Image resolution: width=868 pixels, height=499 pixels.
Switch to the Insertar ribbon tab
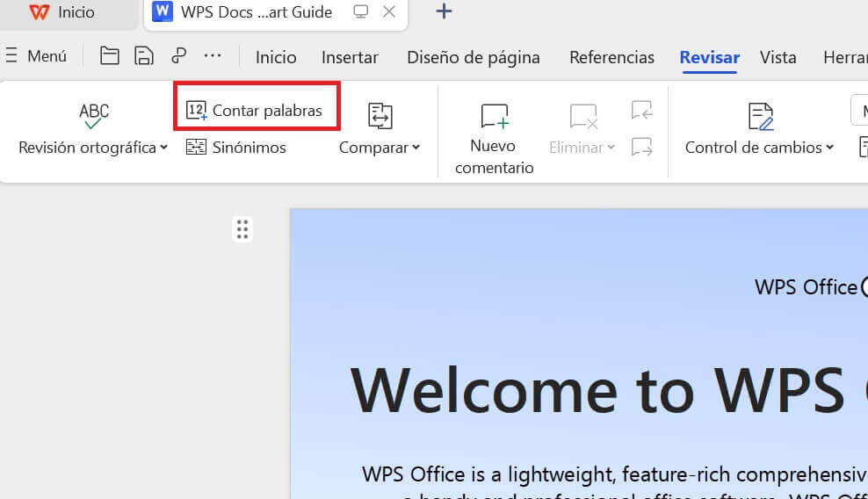point(350,58)
